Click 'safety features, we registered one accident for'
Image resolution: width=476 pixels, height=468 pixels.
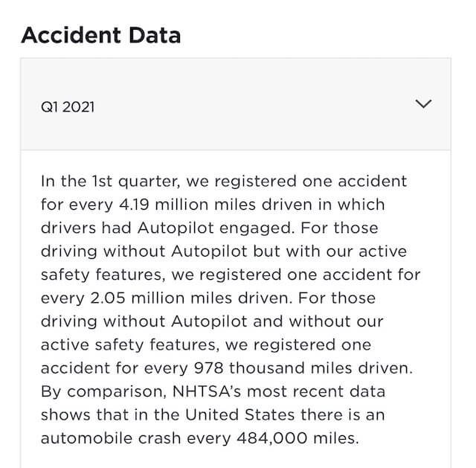pyautogui.click(x=231, y=275)
